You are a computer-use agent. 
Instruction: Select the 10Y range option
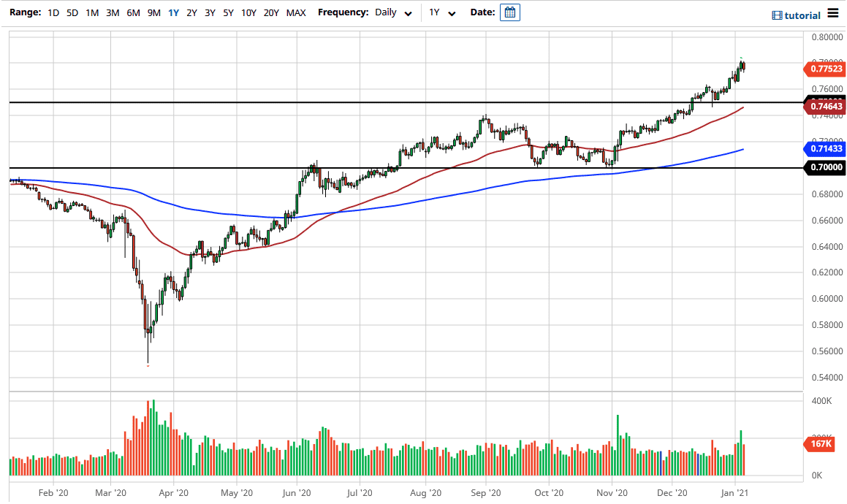tap(247, 12)
